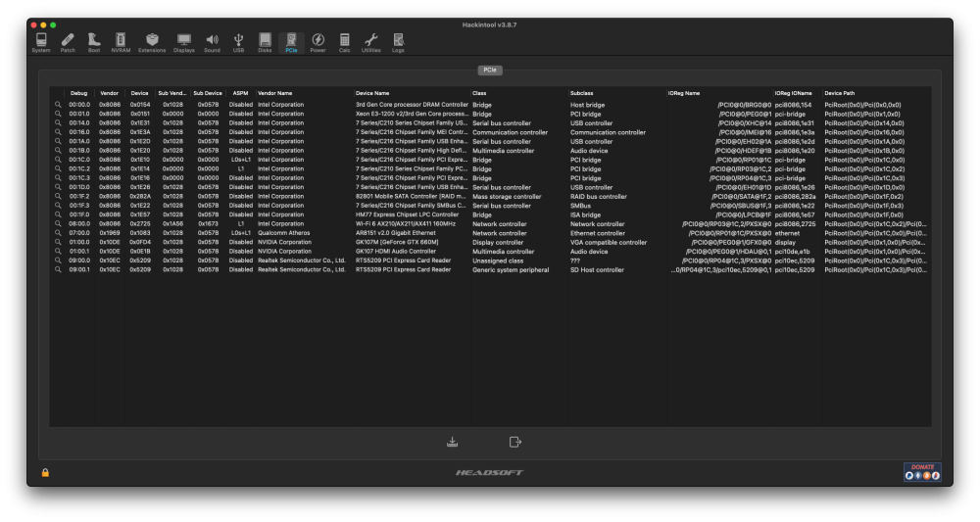Click the /PCI0@0/SATA@1F,2 IOReg name cell
The height and width of the screenshot is (522, 980).
pos(741,196)
